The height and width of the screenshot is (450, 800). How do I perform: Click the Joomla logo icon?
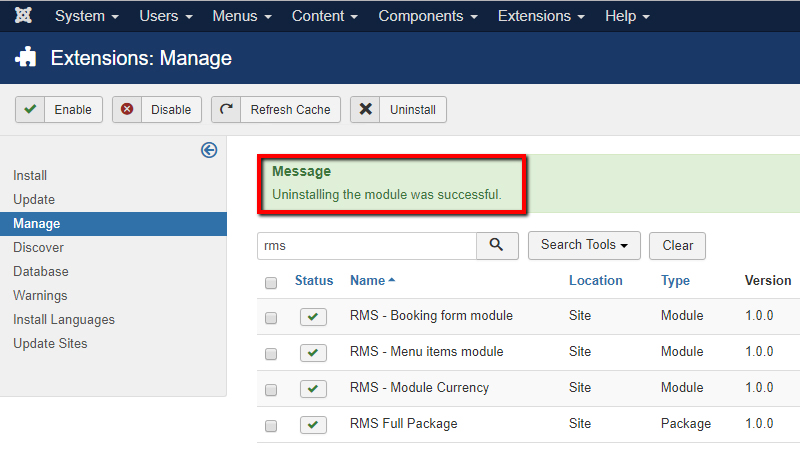(x=23, y=16)
